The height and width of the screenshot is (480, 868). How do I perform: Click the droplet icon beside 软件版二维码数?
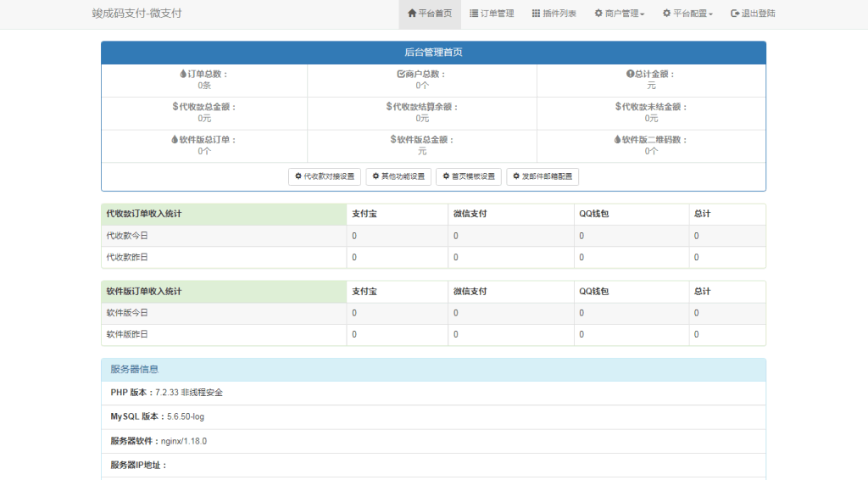(x=617, y=139)
